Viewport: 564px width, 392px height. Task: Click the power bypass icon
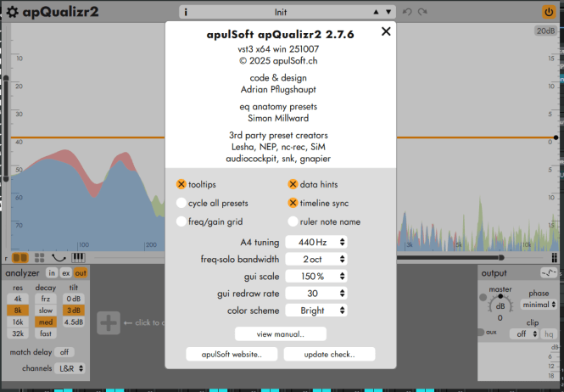(x=549, y=13)
